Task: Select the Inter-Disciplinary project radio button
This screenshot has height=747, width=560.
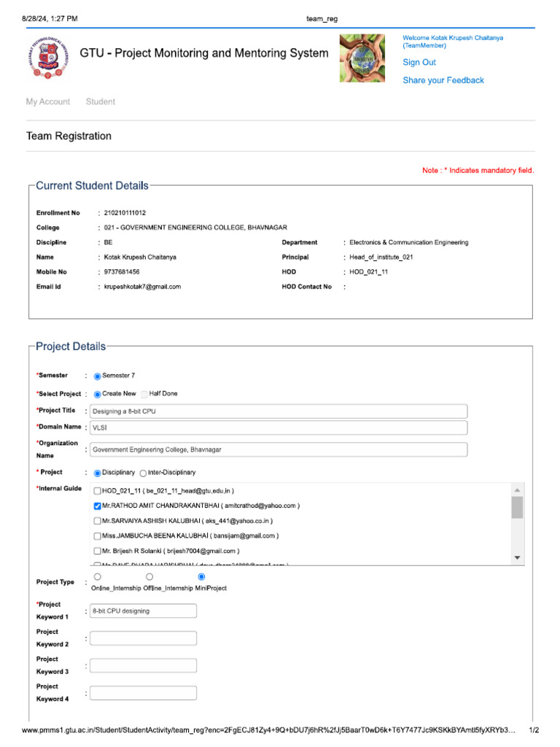Action: [x=143, y=473]
